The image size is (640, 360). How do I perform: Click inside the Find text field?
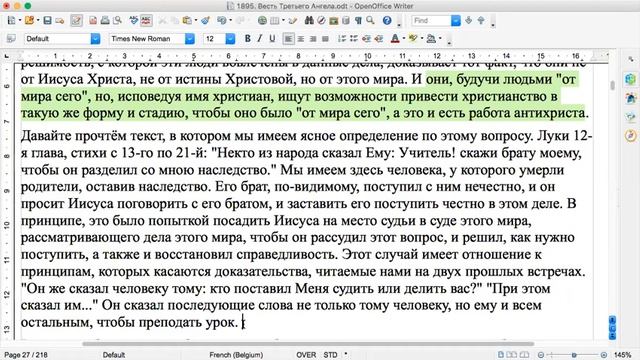click(431, 20)
